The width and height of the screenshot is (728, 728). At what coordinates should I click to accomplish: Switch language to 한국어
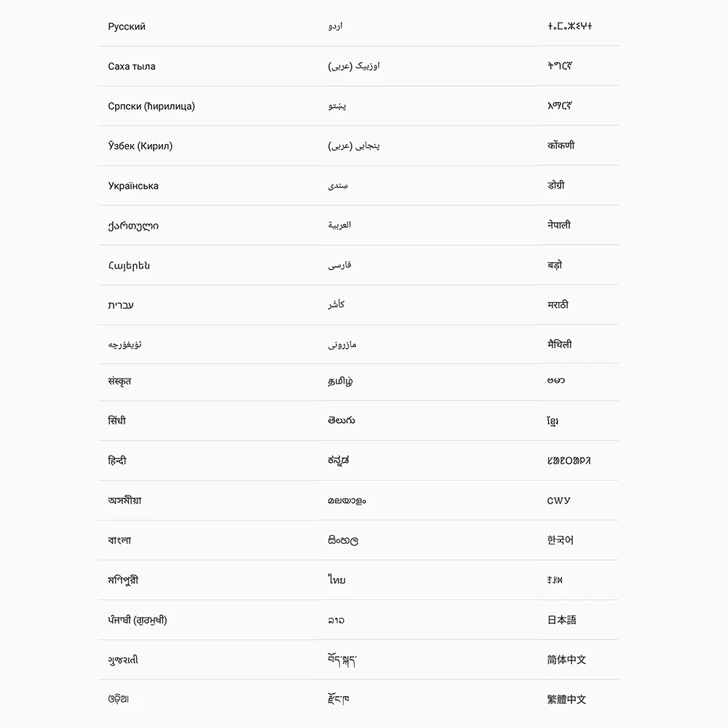tap(560, 540)
